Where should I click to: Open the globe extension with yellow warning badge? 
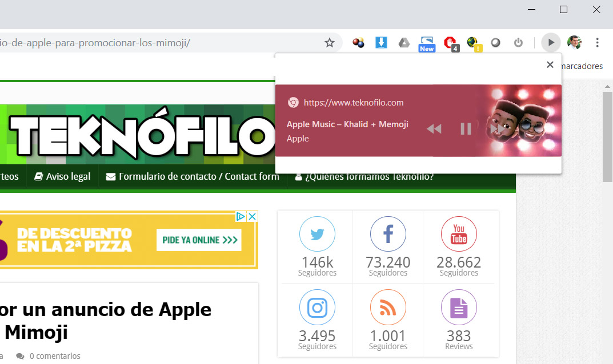474,44
